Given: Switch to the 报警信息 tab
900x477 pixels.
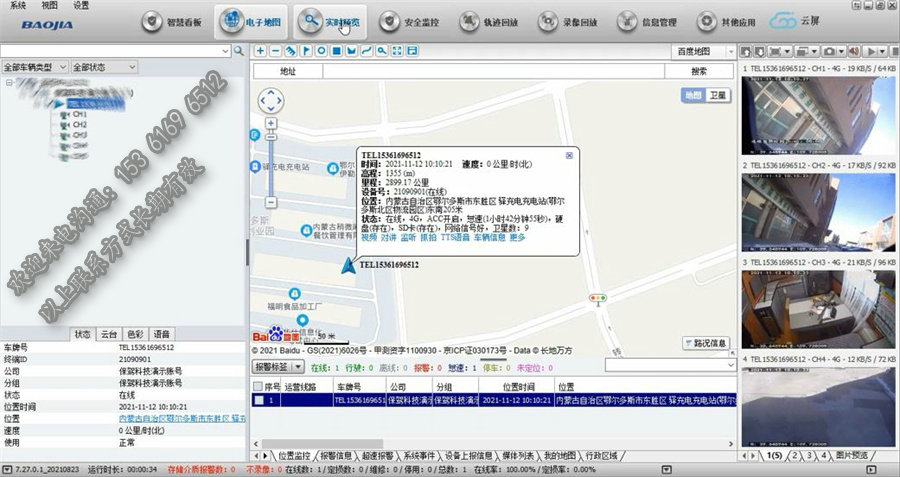Looking at the screenshot, I should [337, 455].
